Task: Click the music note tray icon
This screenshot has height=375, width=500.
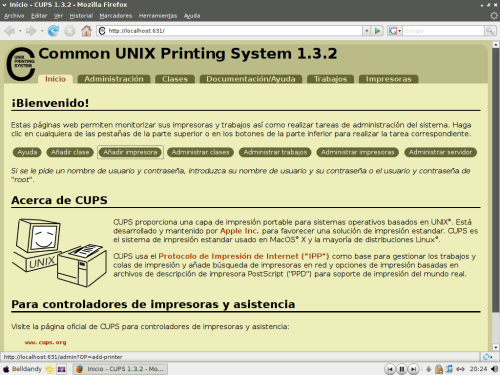Action: click(449, 369)
